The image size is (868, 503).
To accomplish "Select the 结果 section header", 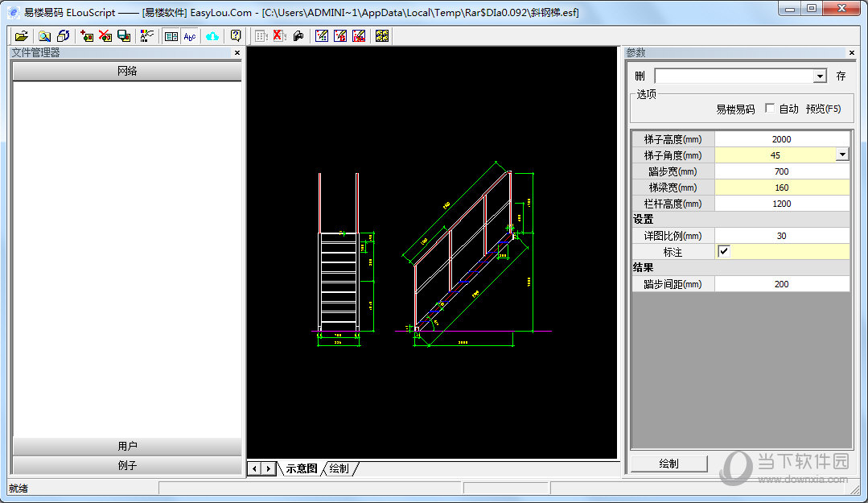I will coord(741,267).
